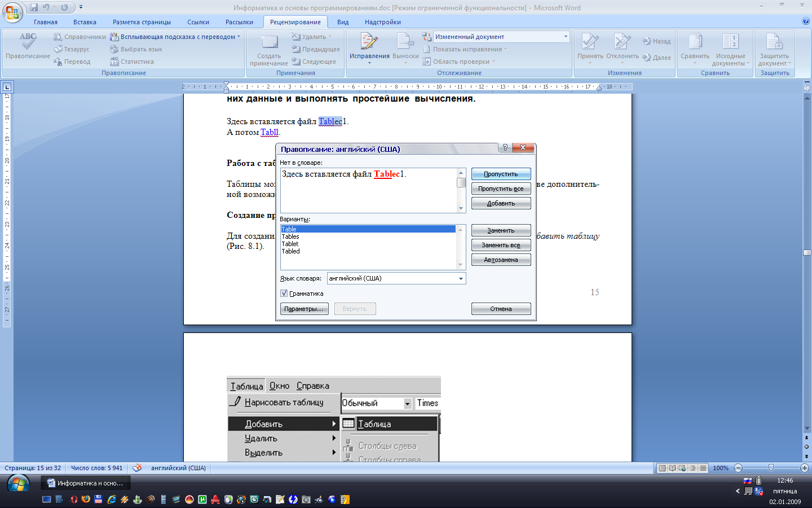The width and height of the screenshot is (812, 508).
Task: Click Заменить button
Action: [501, 230]
